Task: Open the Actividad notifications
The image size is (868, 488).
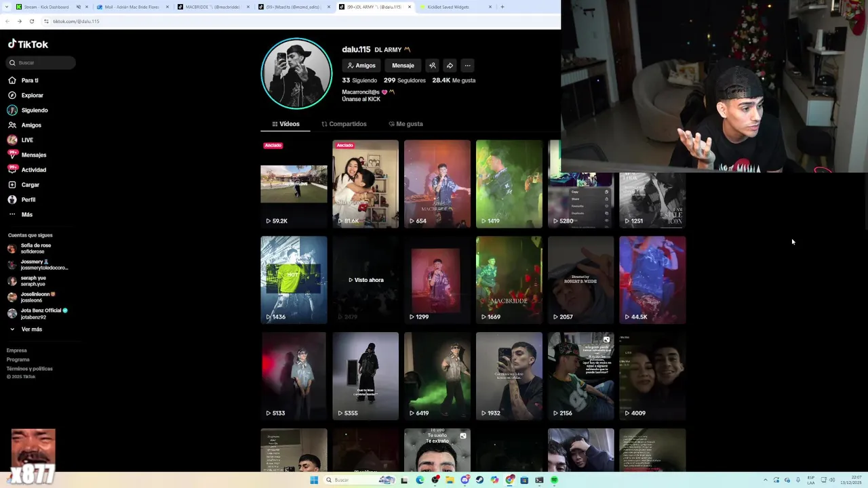Action: click(27, 169)
